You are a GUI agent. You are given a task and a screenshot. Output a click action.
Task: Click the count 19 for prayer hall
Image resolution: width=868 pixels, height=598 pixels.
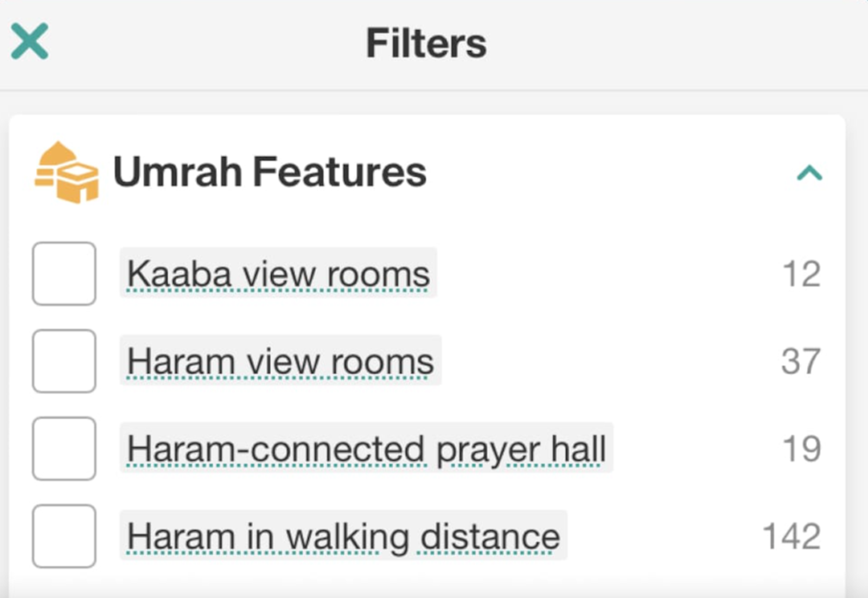coord(801,449)
